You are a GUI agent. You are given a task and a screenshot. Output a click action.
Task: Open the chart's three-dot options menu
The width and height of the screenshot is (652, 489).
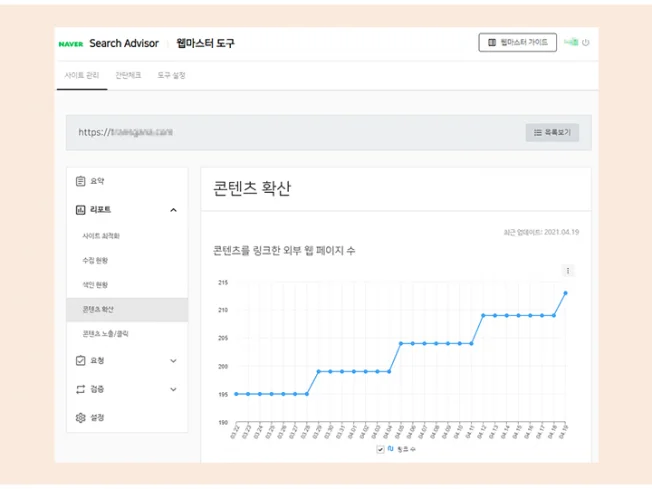[x=568, y=271]
